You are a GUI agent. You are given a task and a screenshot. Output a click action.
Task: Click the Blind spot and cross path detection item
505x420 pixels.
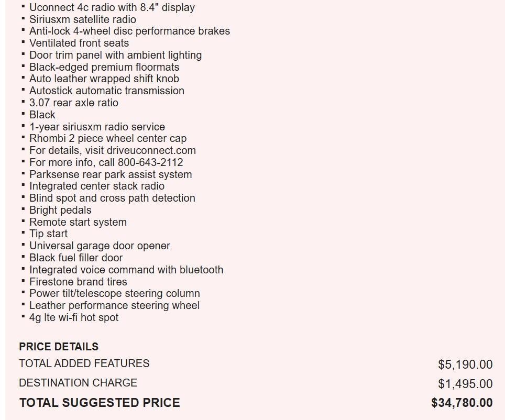point(112,198)
